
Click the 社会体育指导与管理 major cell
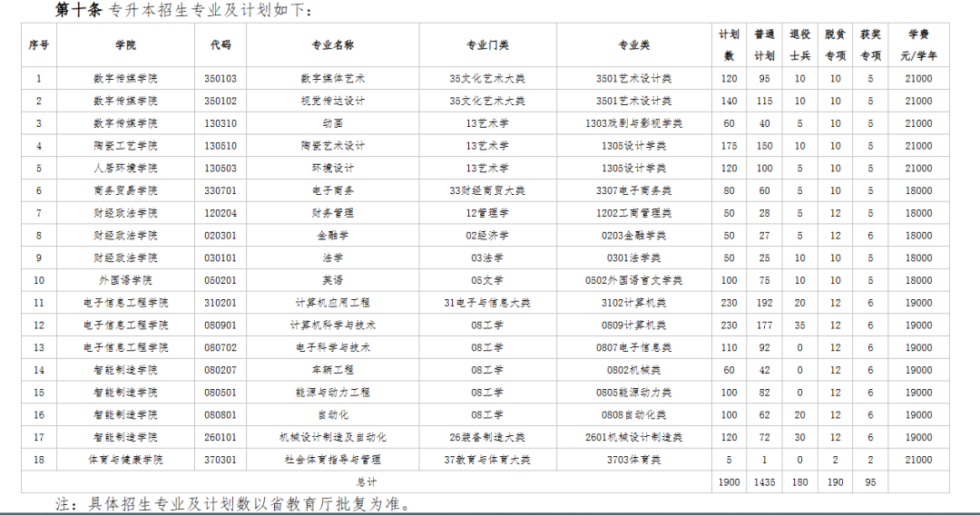(332, 460)
